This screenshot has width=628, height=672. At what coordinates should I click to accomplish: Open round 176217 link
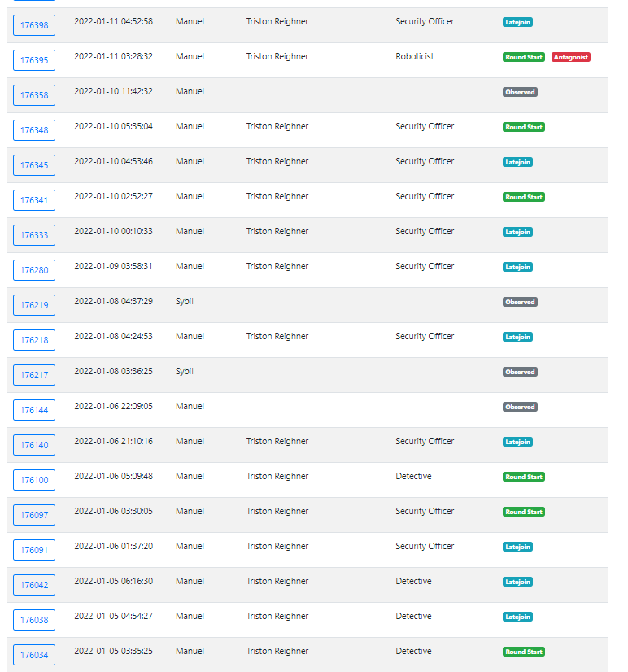click(x=34, y=375)
